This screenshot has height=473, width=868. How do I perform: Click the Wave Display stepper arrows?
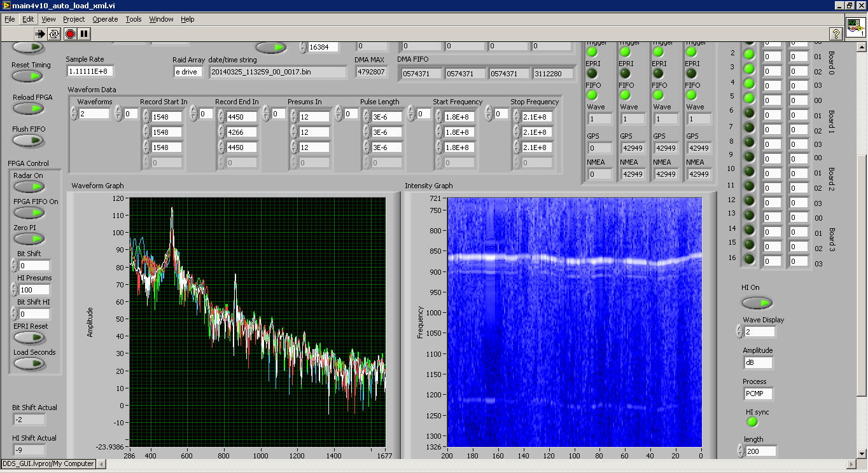pos(739,332)
